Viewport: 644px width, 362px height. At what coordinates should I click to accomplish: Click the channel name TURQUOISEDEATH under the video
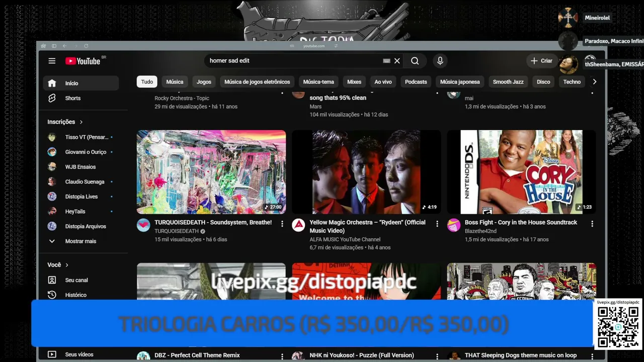pyautogui.click(x=177, y=231)
